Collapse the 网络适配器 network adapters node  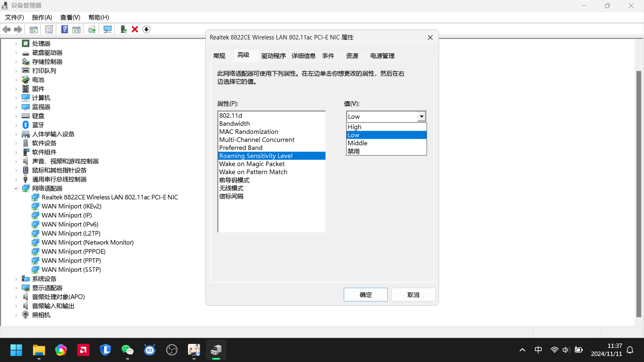click(16, 188)
